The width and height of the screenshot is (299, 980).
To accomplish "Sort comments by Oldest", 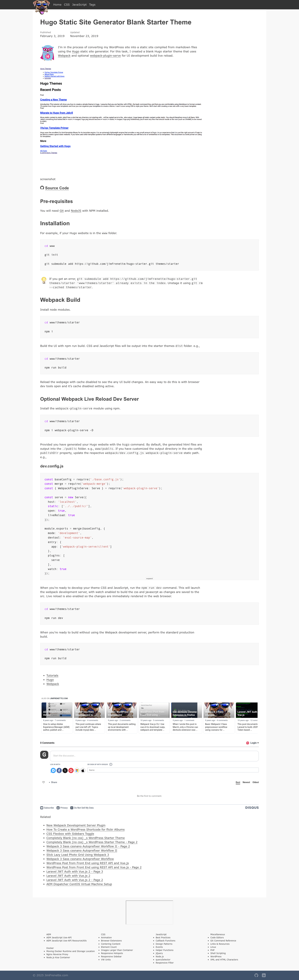I will click(x=256, y=782).
